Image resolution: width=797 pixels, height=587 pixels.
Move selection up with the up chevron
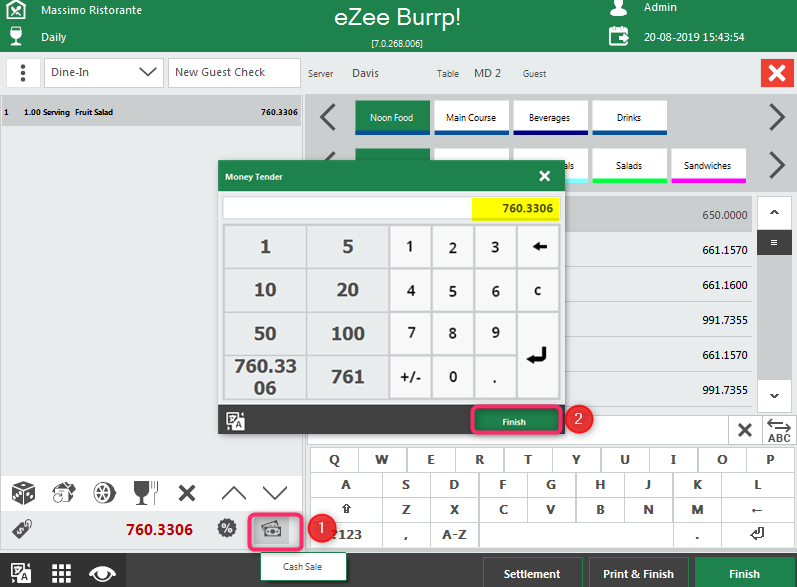(234, 493)
